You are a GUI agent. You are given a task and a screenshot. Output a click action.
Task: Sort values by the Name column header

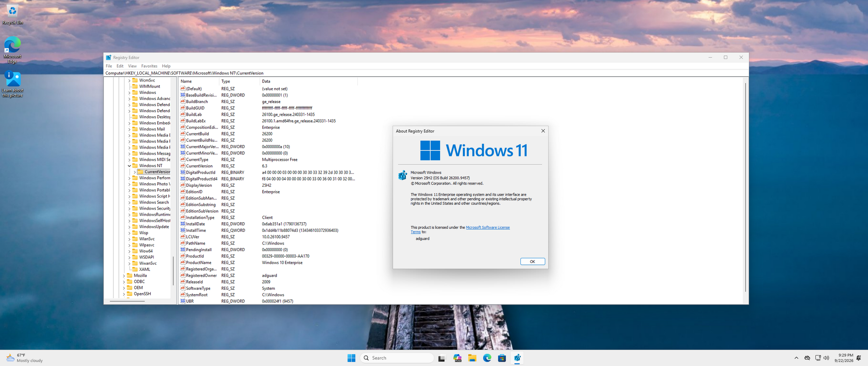click(199, 82)
